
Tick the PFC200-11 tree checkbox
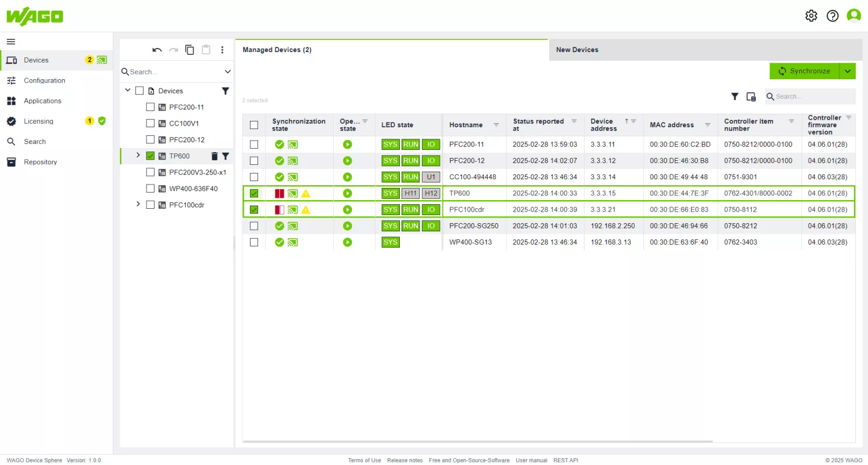pos(150,107)
